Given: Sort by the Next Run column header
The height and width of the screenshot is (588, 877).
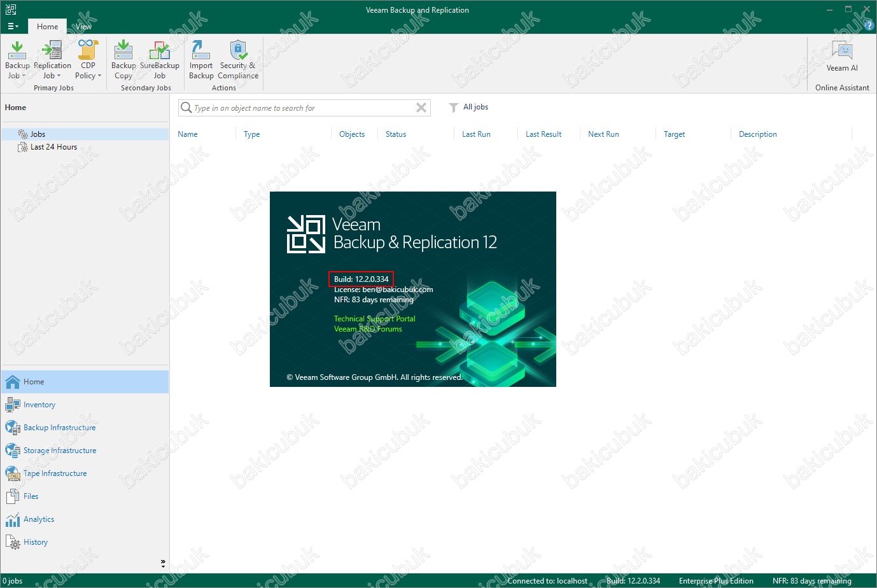Looking at the screenshot, I should click(603, 134).
